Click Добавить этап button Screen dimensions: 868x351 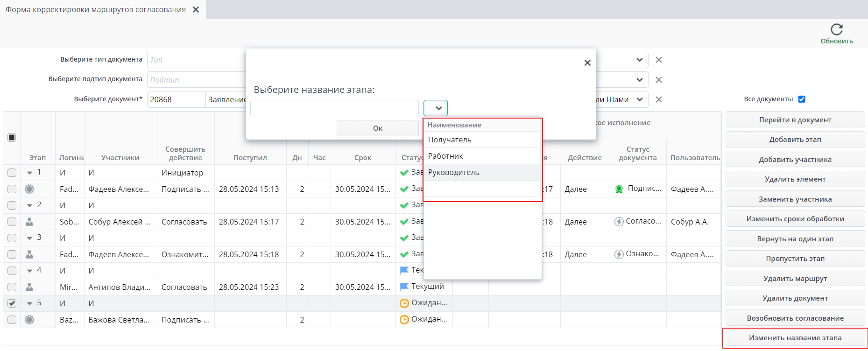click(795, 140)
